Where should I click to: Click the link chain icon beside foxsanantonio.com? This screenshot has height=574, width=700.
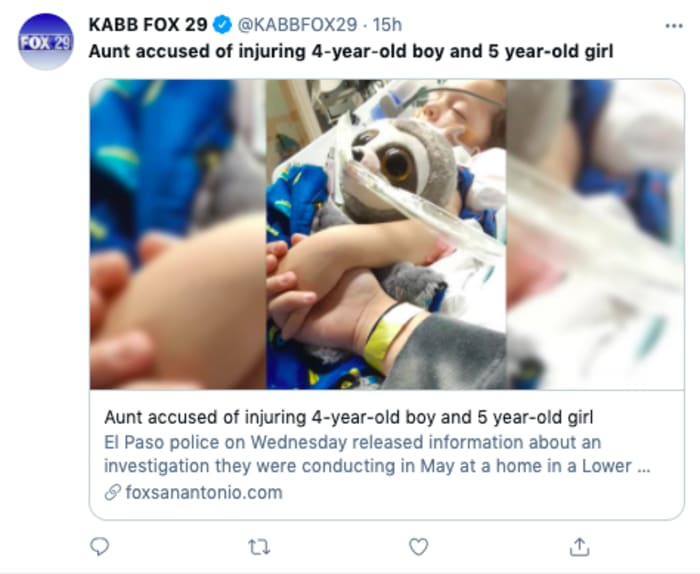click(x=112, y=493)
